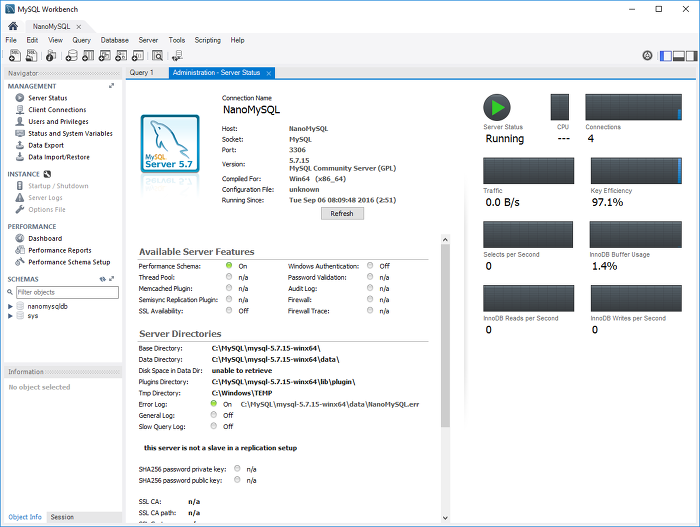700x527 pixels.
Task: Expand the sys schema tree
Action: [10, 316]
